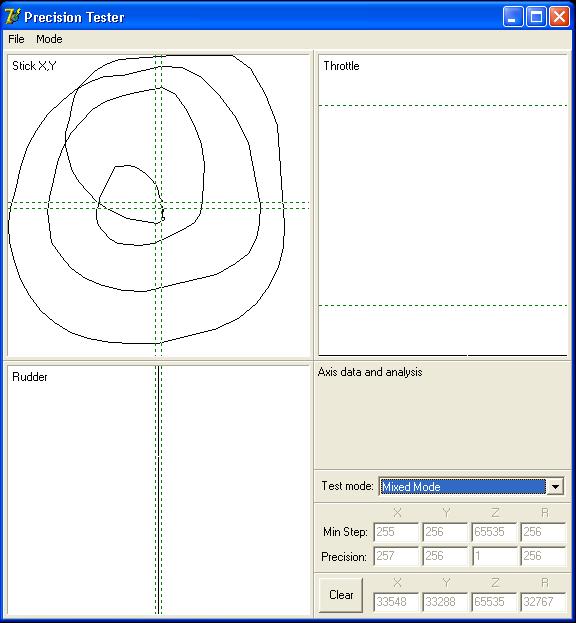Click the Precision X field showing 257
Screen dimensions: 576x623
tap(396, 556)
